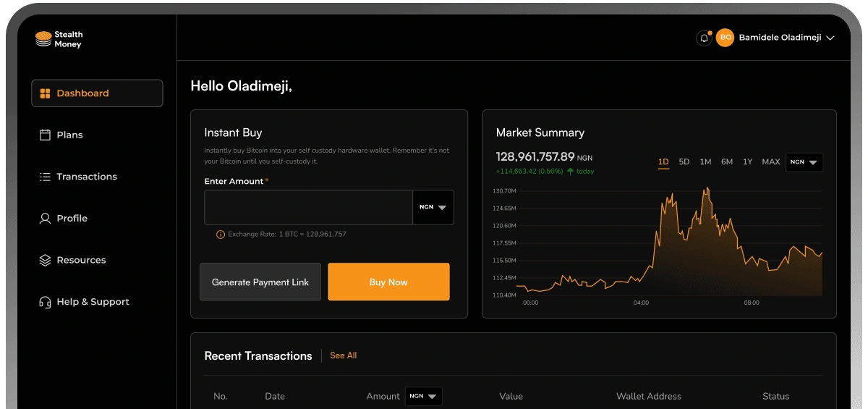Click the Profile person icon

(x=45, y=219)
